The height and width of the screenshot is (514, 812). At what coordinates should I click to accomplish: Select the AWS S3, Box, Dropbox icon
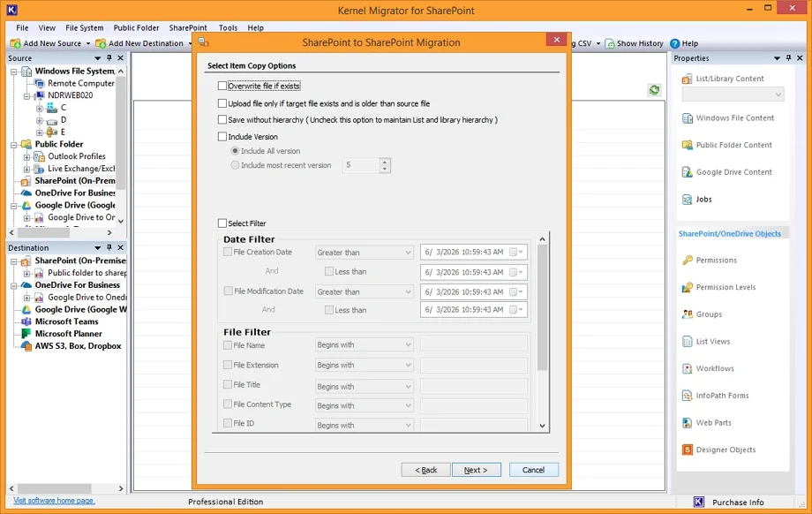(x=26, y=346)
